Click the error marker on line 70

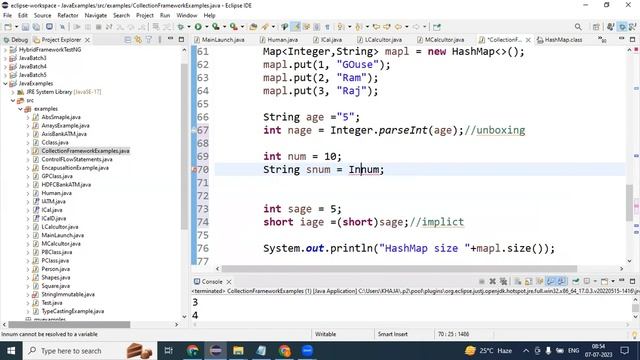pyautogui.click(x=194, y=170)
